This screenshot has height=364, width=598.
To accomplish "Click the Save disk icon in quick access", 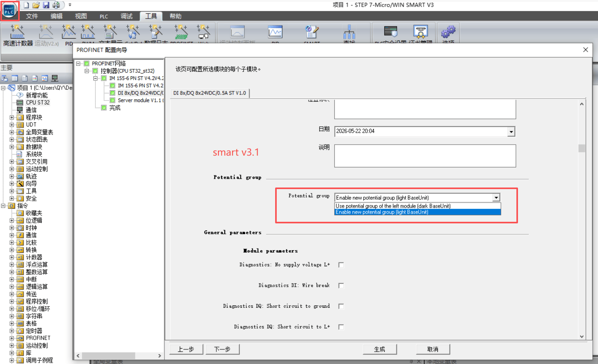I will (x=46, y=5).
